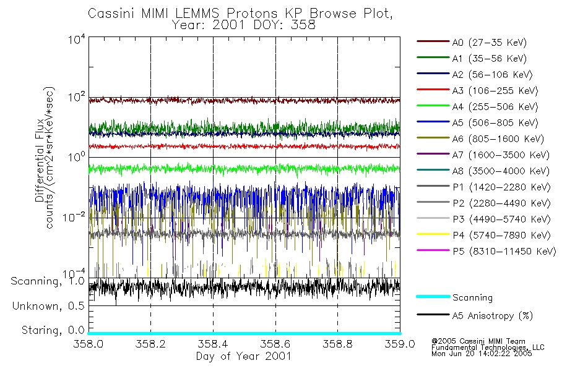The width and height of the screenshot is (588, 371).
Task: Click the teal A8 legend line swatch
Action: [433, 170]
